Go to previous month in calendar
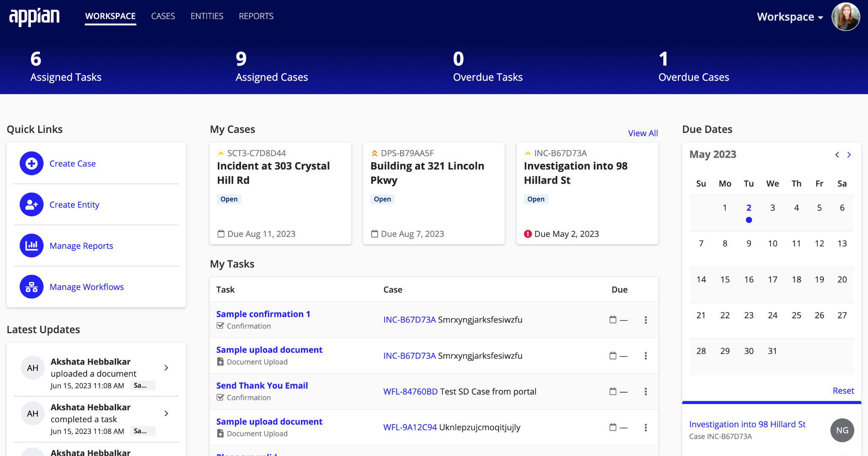This screenshot has width=868, height=456. [837, 155]
